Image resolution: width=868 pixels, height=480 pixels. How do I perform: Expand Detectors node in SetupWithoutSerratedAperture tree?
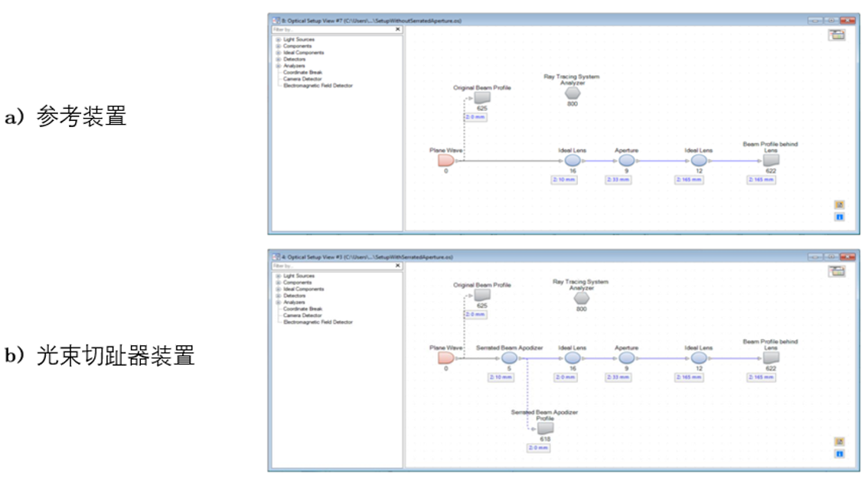coord(279,59)
